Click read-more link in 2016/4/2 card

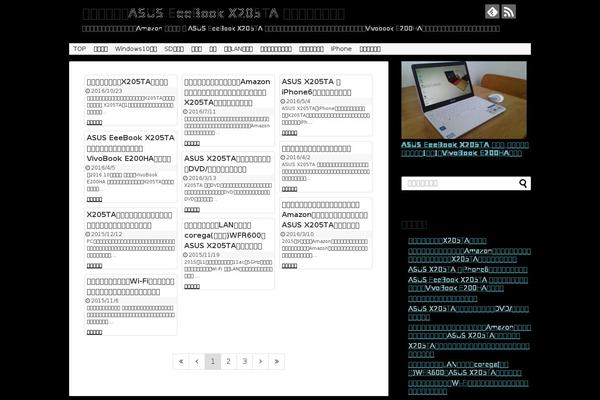[x=289, y=189]
